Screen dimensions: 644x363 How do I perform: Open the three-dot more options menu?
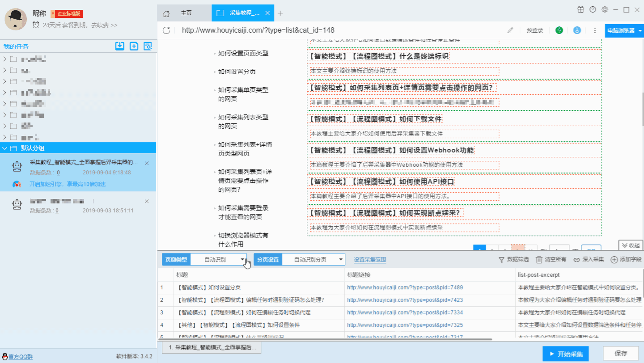pos(595,30)
